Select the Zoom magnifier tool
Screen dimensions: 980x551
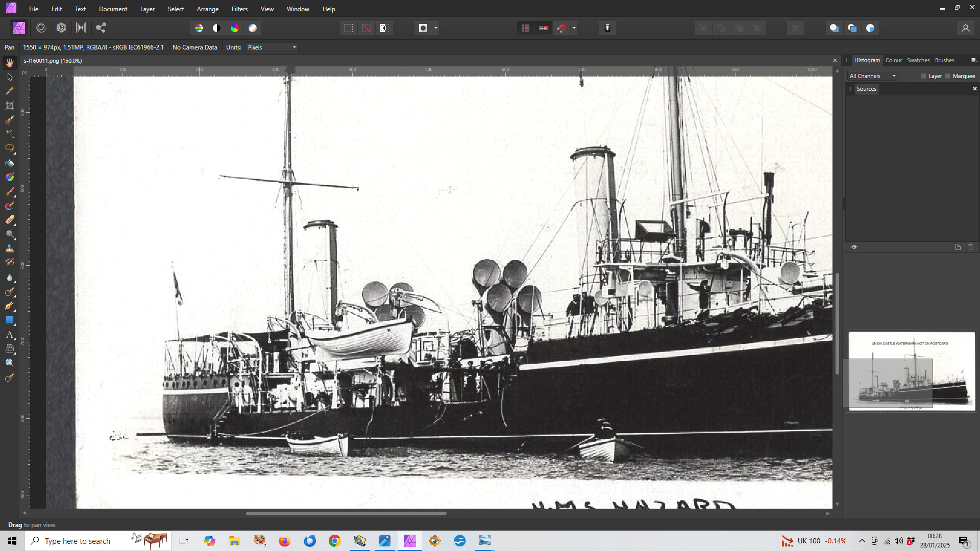(x=10, y=363)
